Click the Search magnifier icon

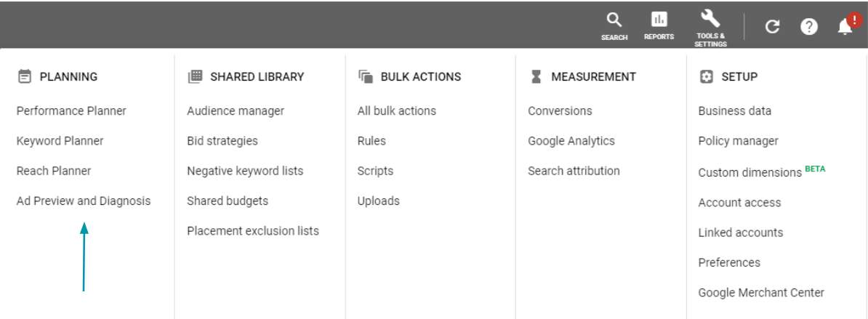pyautogui.click(x=614, y=20)
